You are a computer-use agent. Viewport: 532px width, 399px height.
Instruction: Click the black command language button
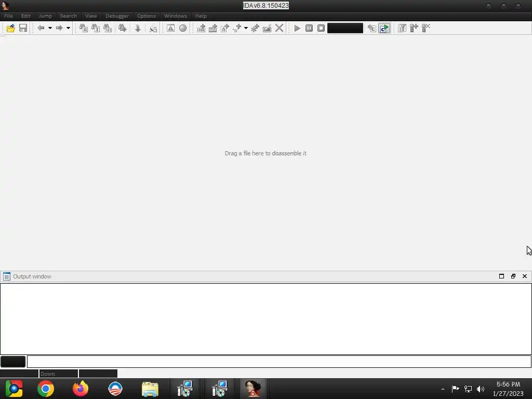13,362
